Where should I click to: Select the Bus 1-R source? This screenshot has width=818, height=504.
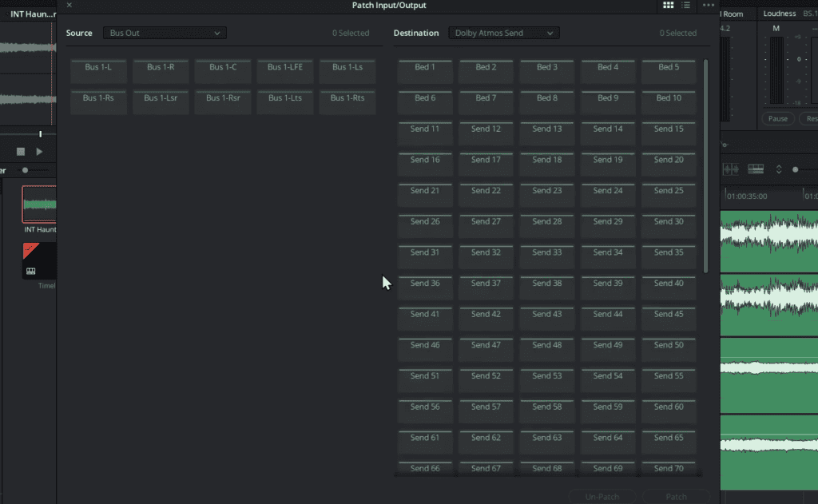[x=161, y=71]
